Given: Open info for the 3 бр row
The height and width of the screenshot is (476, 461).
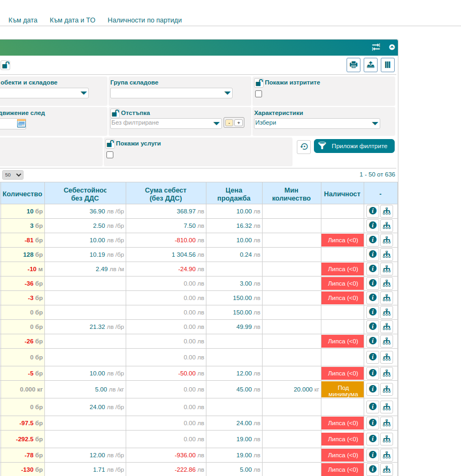Looking at the screenshot, I should point(373,226).
